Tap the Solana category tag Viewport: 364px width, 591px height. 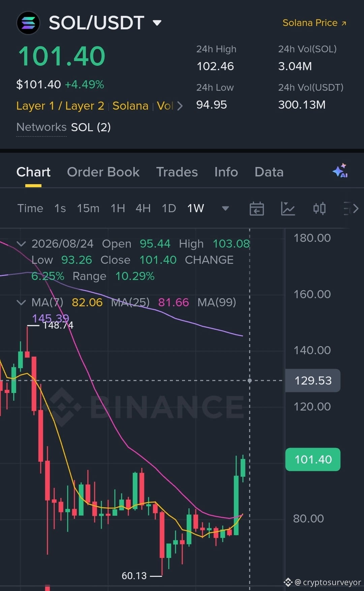point(130,106)
